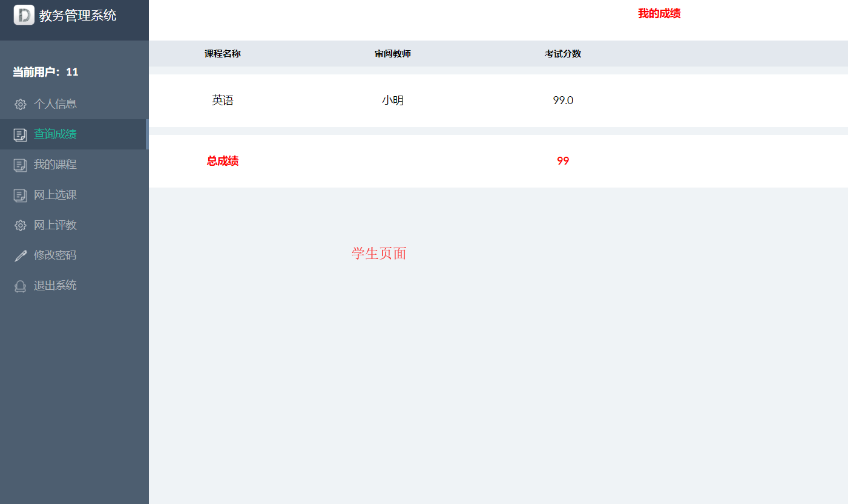
Task: Click the note icon beside 我的课程
Action: [21, 165]
